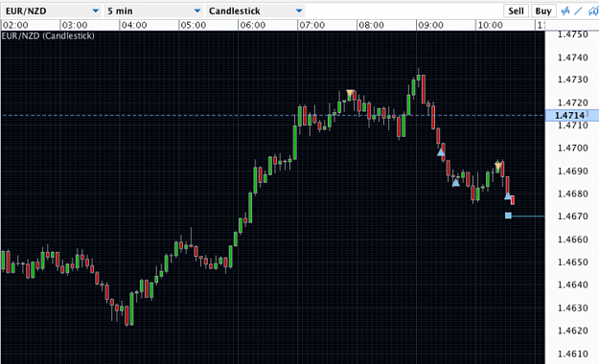Click the 1.4660 price axis label
599x364 pixels.
point(572,239)
